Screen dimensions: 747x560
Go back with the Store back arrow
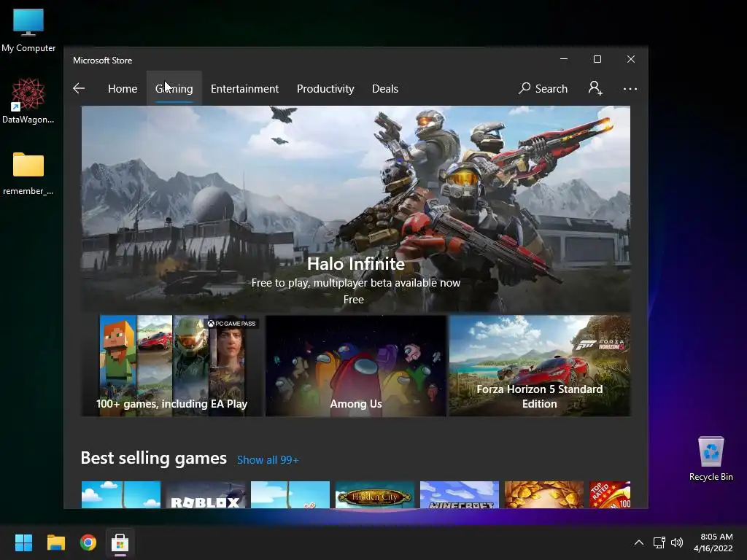pos(79,88)
